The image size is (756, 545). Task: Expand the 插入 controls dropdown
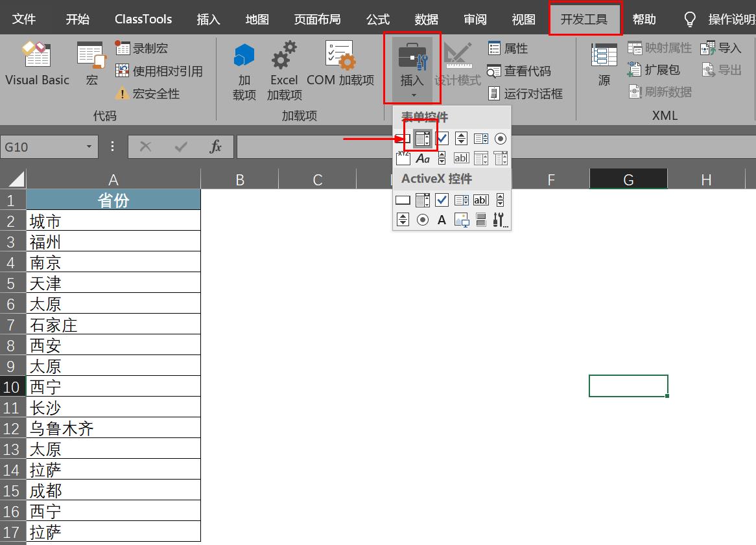click(412, 69)
